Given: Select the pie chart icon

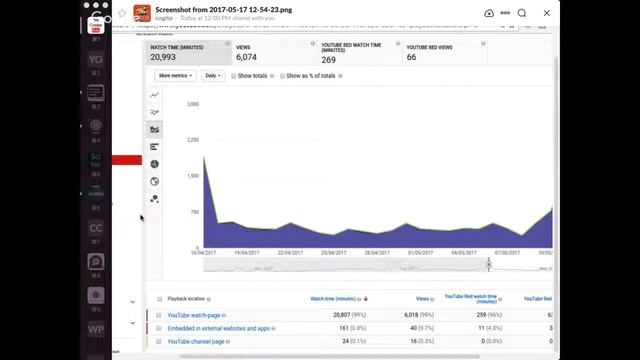Looking at the screenshot, I should pyautogui.click(x=154, y=164).
